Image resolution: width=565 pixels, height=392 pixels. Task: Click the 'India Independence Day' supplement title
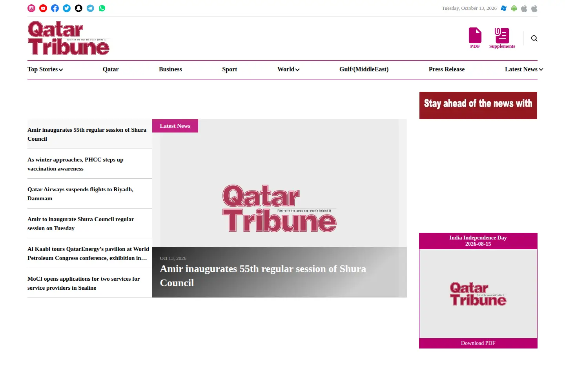pyautogui.click(x=478, y=238)
